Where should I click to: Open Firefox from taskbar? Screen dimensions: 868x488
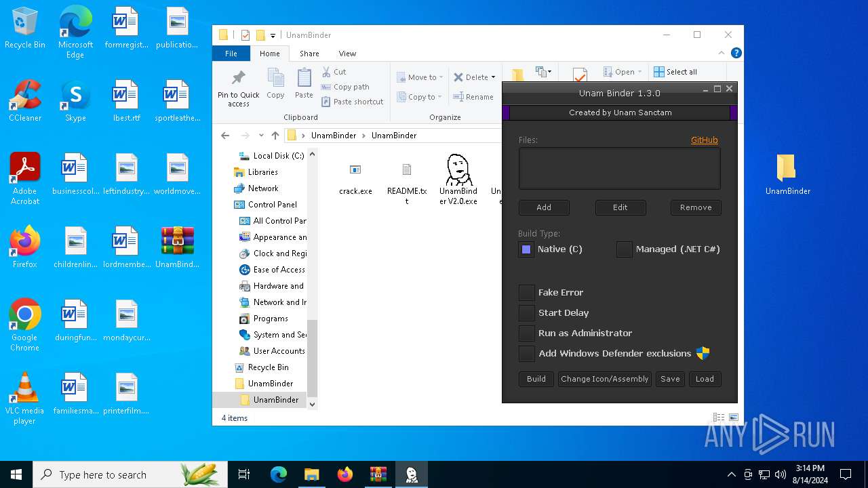345,474
